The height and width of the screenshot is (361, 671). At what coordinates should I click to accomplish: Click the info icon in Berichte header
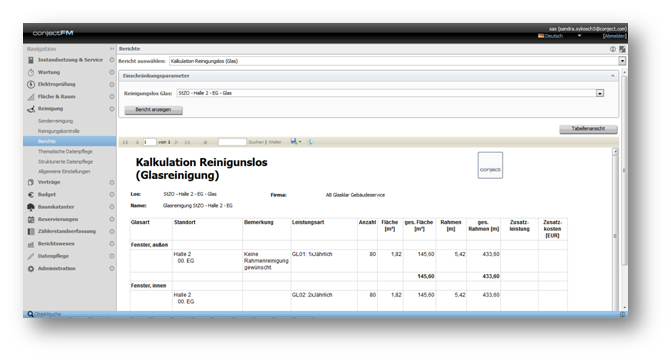coord(613,49)
